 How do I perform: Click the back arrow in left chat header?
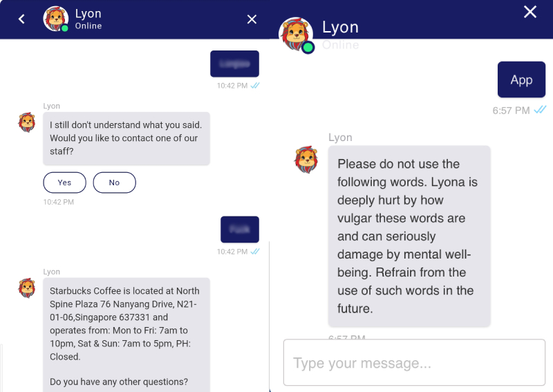point(21,19)
